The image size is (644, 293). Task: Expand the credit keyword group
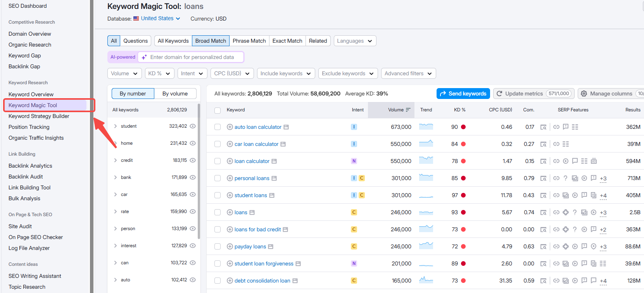115,160
